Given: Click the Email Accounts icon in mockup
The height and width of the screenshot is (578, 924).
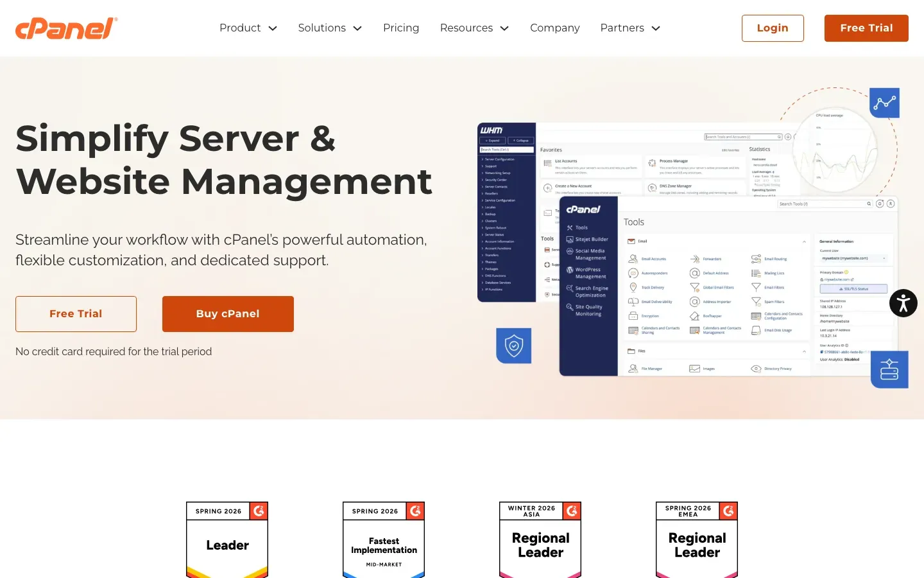Looking at the screenshot, I should [633, 259].
